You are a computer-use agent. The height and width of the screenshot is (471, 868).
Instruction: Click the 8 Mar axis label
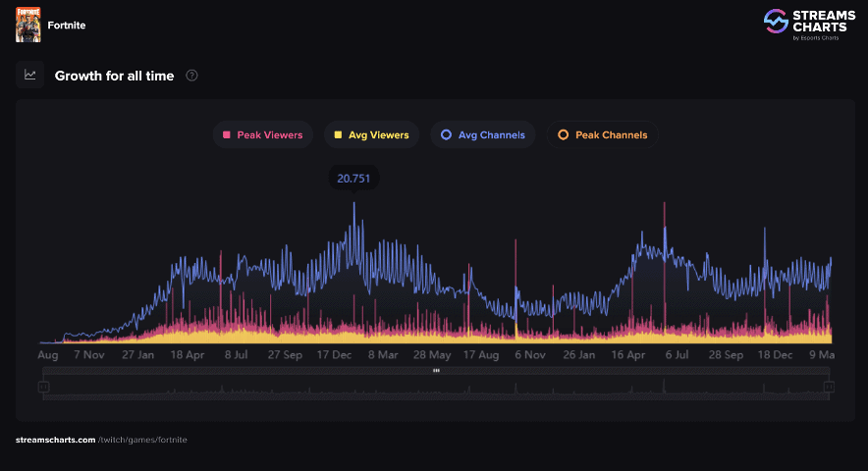383,355
